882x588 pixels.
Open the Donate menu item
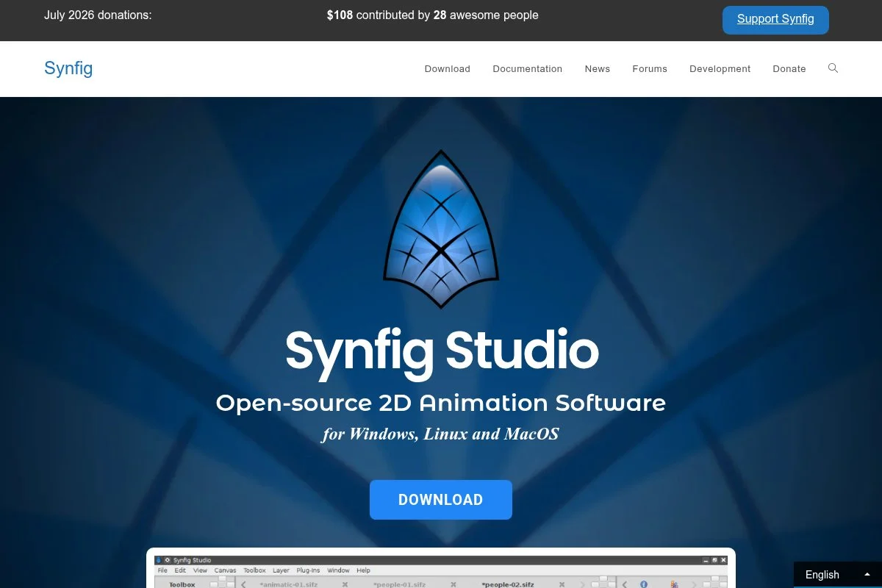[x=789, y=69]
